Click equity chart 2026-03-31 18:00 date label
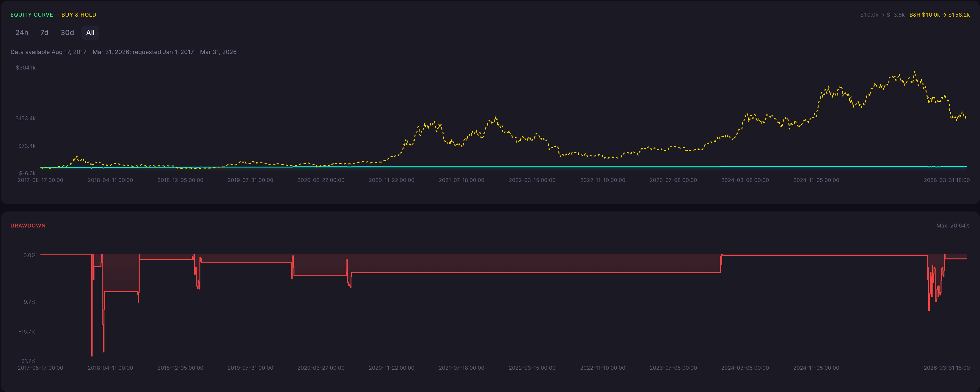The image size is (980, 392). tap(946, 180)
